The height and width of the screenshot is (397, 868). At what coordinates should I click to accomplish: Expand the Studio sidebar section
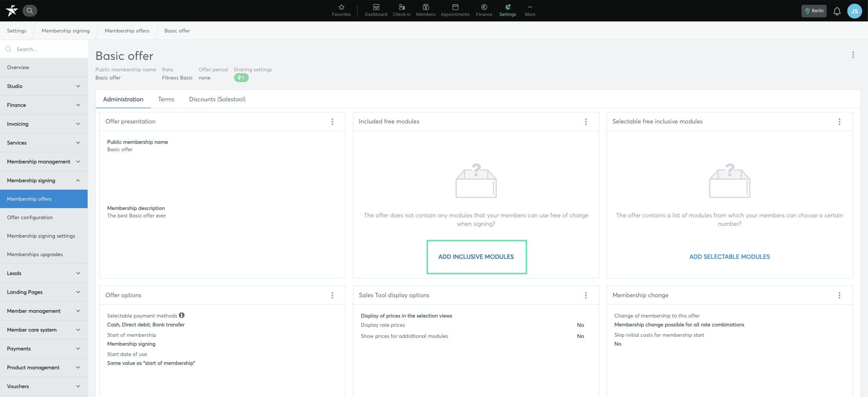point(44,86)
